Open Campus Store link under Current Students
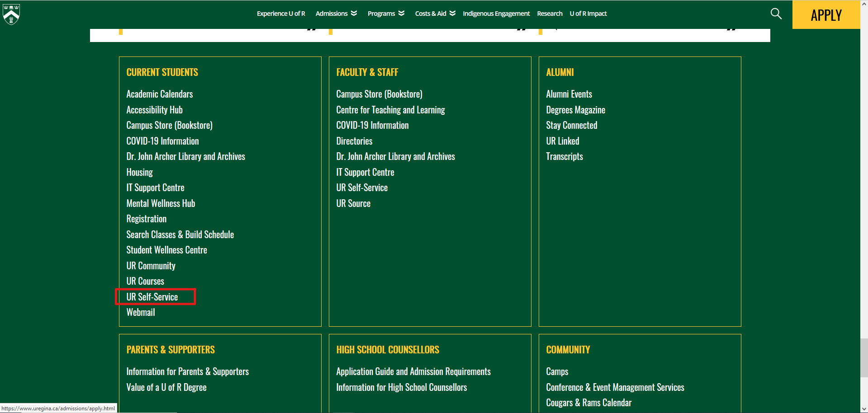The image size is (868, 413). tap(170, 125)
